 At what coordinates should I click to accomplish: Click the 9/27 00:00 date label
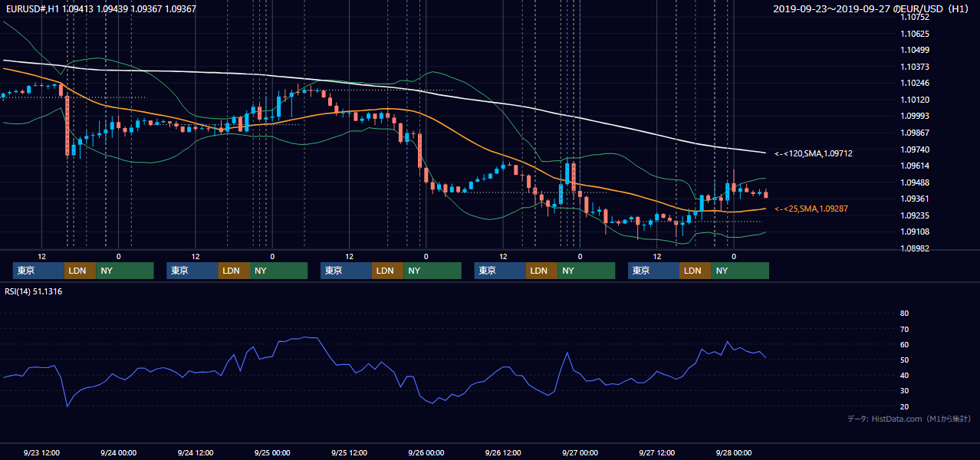[x=580, y=453]
